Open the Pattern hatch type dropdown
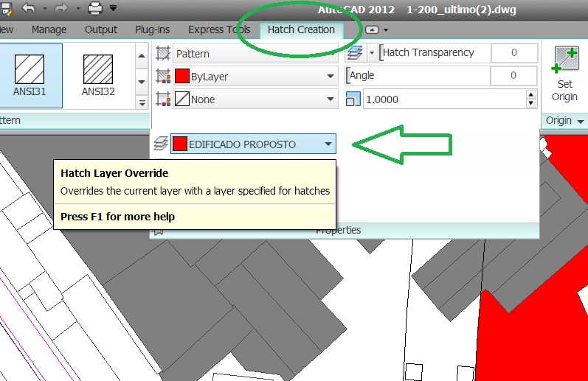 click(255, 53)
